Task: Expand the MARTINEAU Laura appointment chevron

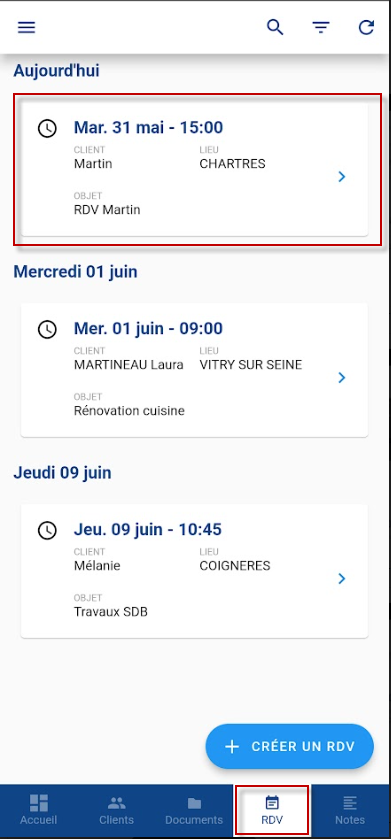Action: click(x=342, y=378)
